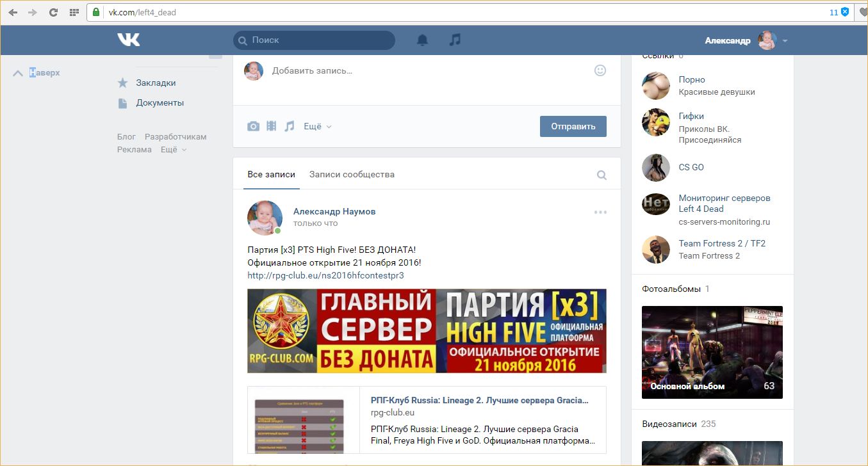Click the Отправить button
Image resolution: width=868 pixels, height=466 pixels.
point(573,126)
